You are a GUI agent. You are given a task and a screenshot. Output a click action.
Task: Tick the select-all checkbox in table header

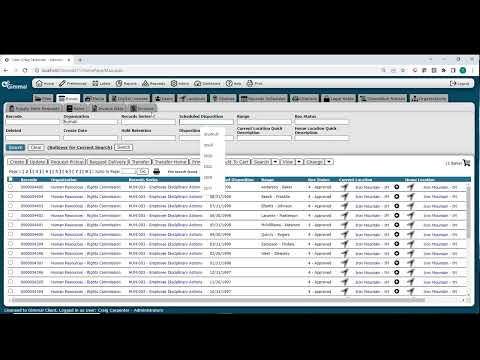11,179
